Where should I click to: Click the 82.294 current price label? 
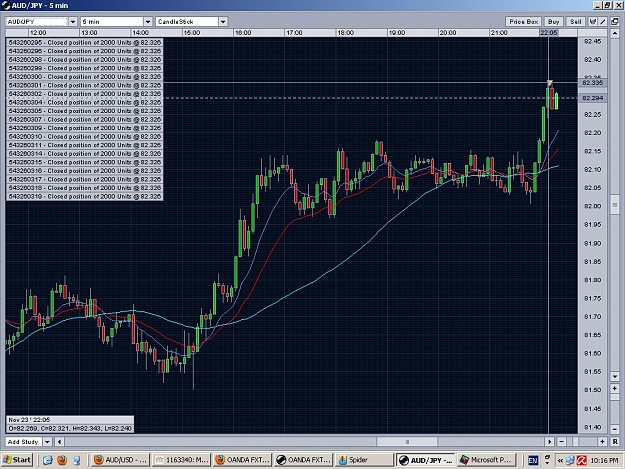(592, 98)
